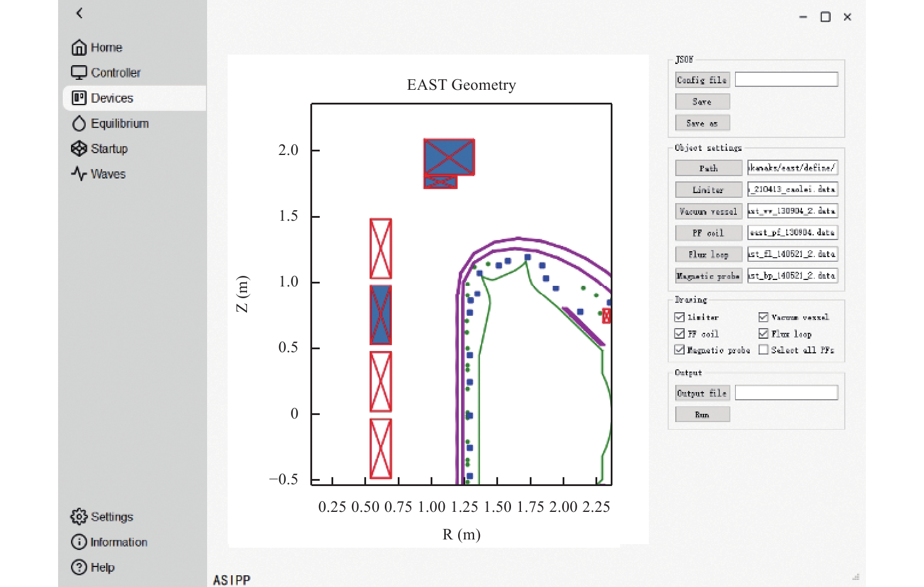
Task: Click the Save as button
Action: (702, 123)
